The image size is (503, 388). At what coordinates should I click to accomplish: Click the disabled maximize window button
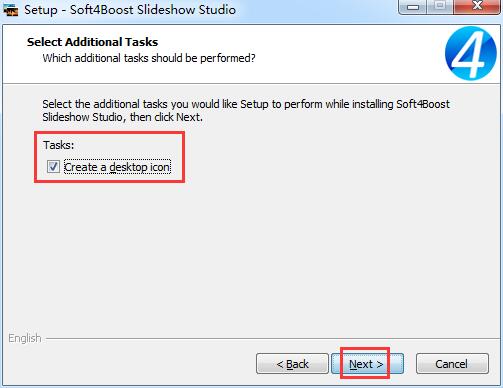[x=440, y=6]
